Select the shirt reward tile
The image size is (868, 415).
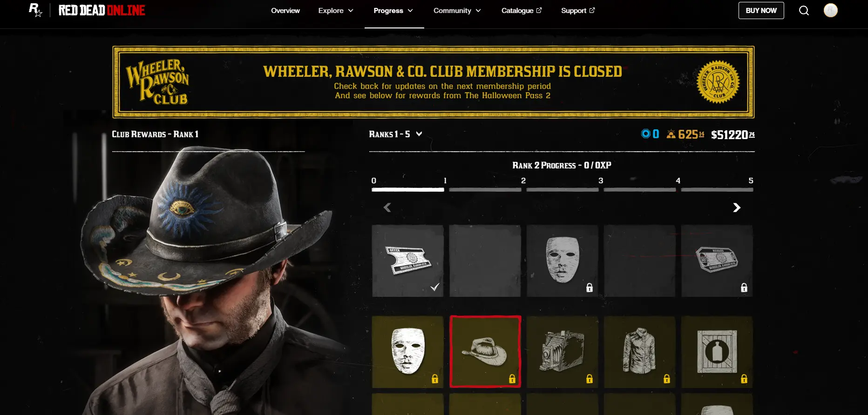[640, 352]
